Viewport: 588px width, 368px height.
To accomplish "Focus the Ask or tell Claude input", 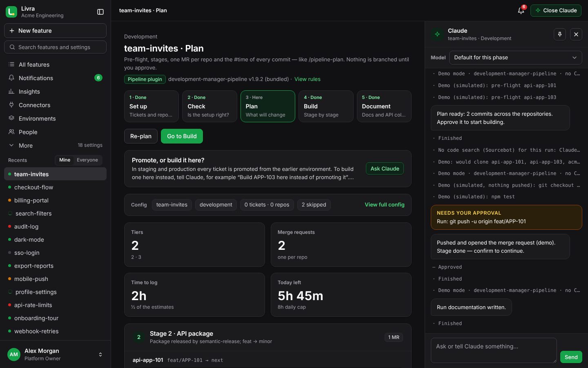I will [494, 350].
